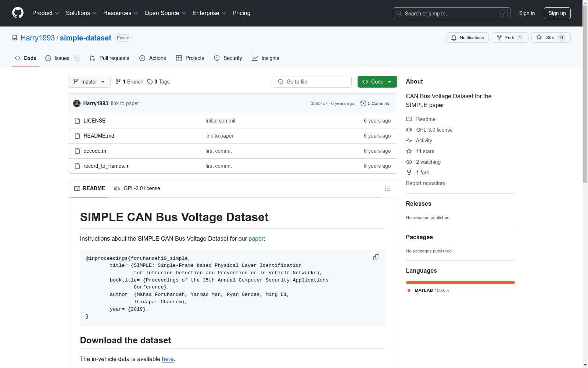Click the commit hash 03934c7
This screenshot has width=588, height=368.
coord(319,103)
